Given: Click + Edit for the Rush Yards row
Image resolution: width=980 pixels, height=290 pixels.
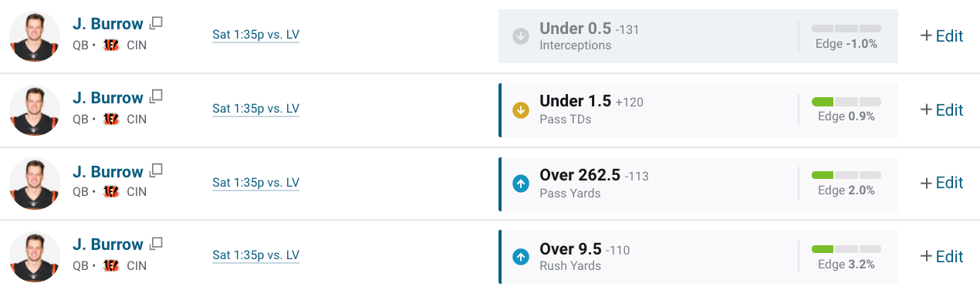Looking at the screenshot, I should click(941, 256).
